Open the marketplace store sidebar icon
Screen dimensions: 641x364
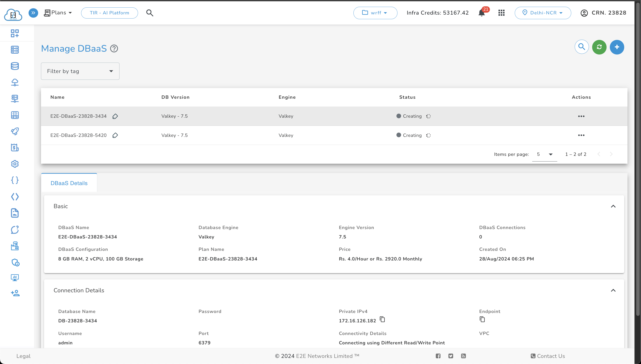[x=15, y=246]
